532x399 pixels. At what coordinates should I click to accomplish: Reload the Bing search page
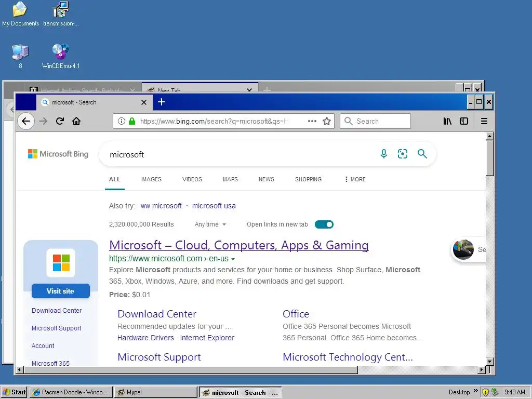tap(60, 121)
